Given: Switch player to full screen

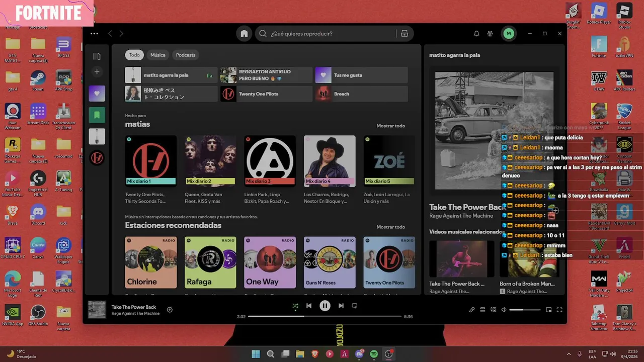Looking at the screenshot, I should click(559, 310).
